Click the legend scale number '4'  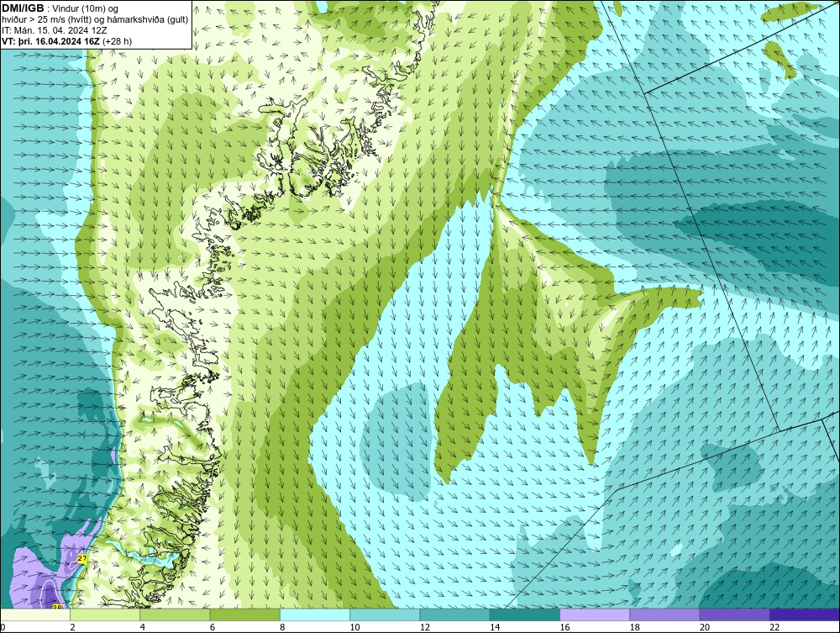coord(143,627)
